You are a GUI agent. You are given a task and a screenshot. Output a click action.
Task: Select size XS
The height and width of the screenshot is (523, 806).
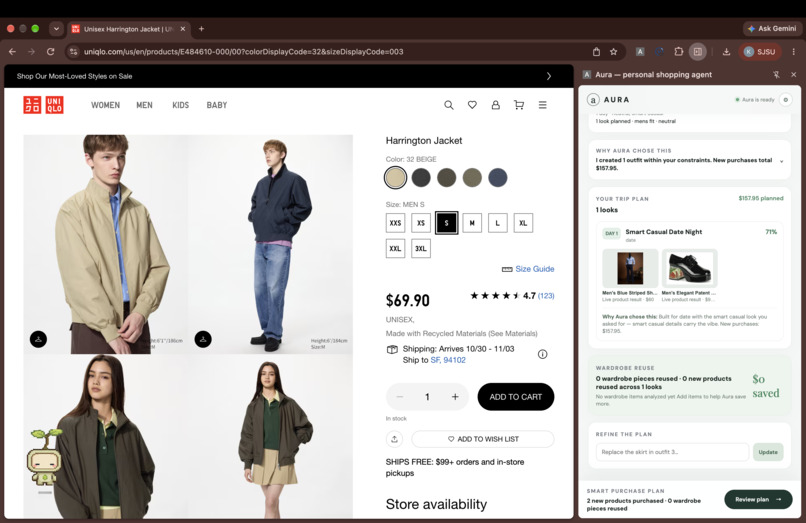[421, 223]
